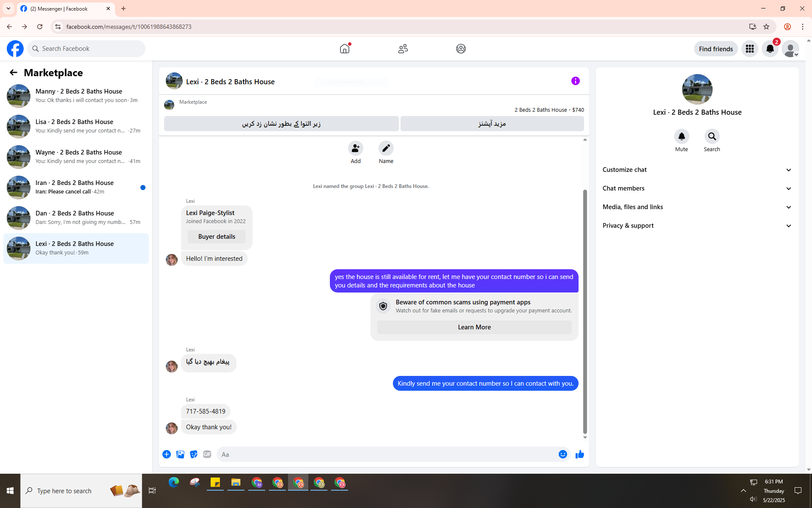Open Sticky Notes from taskbar
Image resolution: width=812 pixels, height=508 pixels.
coord(215,482)
